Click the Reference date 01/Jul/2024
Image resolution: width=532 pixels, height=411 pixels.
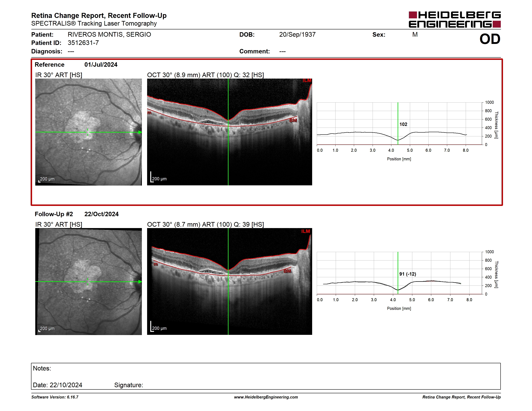pos(101,64)
